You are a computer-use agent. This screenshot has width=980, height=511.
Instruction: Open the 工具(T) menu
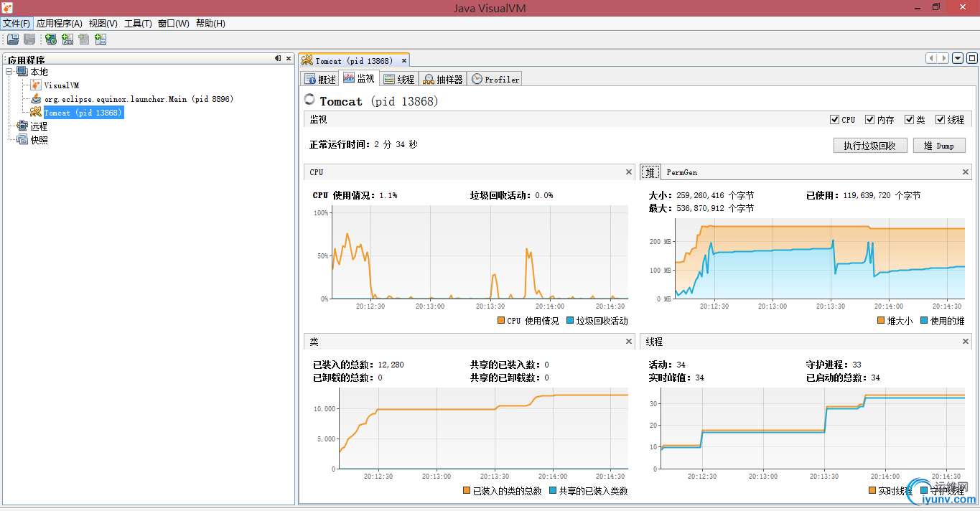[138, 23]
